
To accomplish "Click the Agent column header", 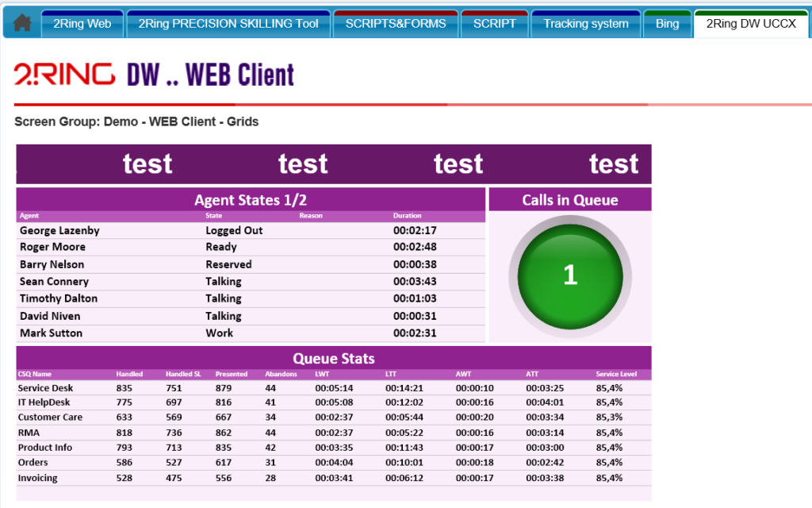I will pyautogui.click(x=29, y=216).
